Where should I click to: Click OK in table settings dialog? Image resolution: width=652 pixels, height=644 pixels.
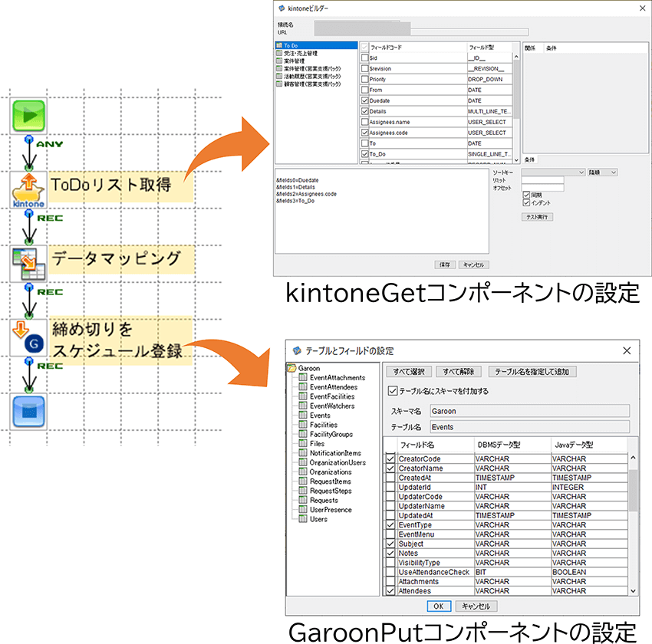pos(439,606)
